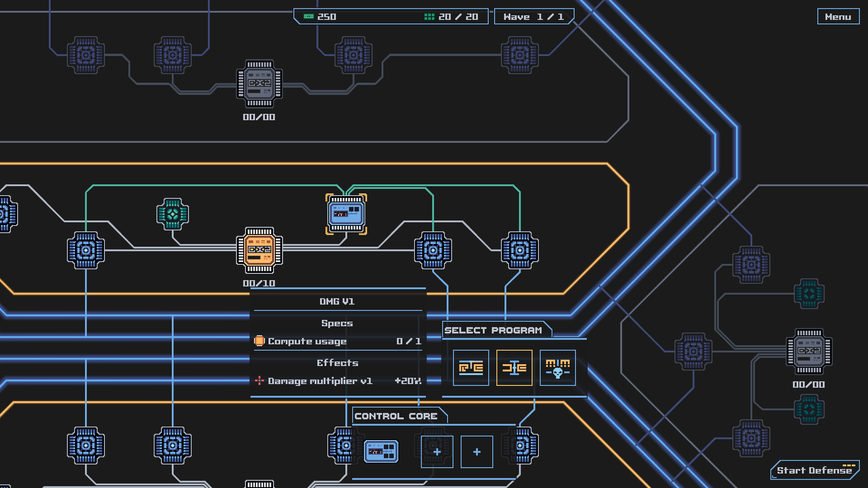868x488 pixels.
Task: Click the green grid icon beside 20/20
Action: click(x=429, y=16)
